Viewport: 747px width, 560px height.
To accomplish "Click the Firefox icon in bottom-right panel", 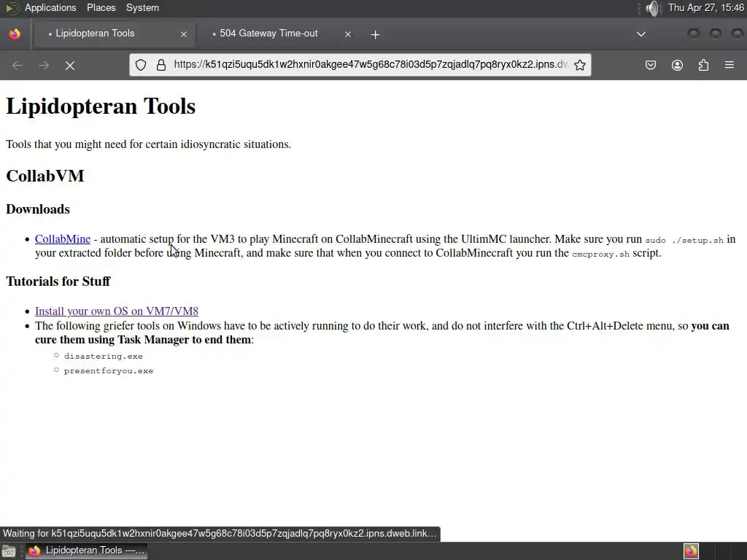I will (691, 551).
